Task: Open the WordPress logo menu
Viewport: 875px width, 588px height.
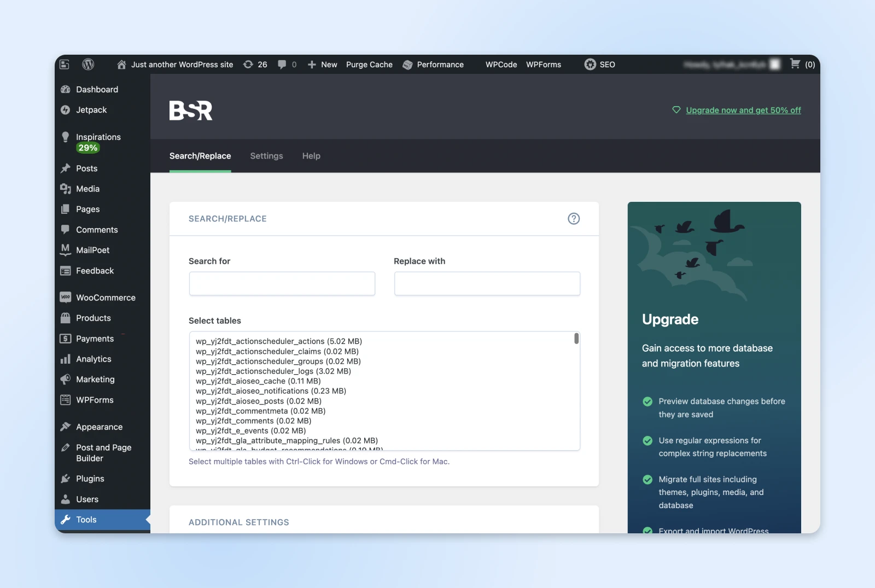Action: point(88,65)
